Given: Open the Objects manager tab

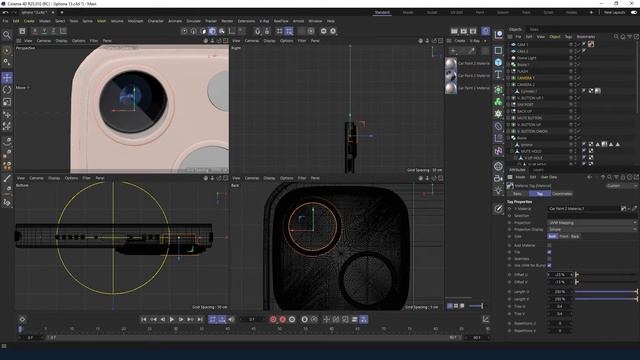Looking at the screenshot, I should tap(515, 29).
